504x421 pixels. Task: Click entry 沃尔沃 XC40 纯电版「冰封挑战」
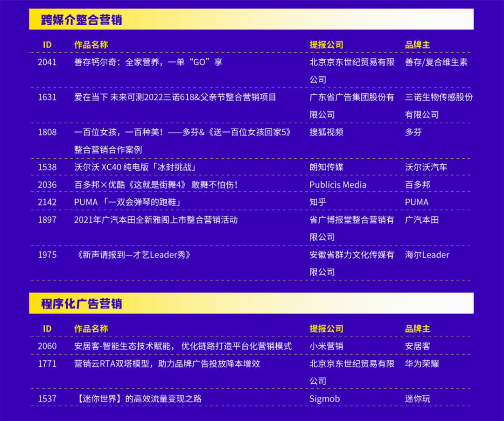(135, 167)
